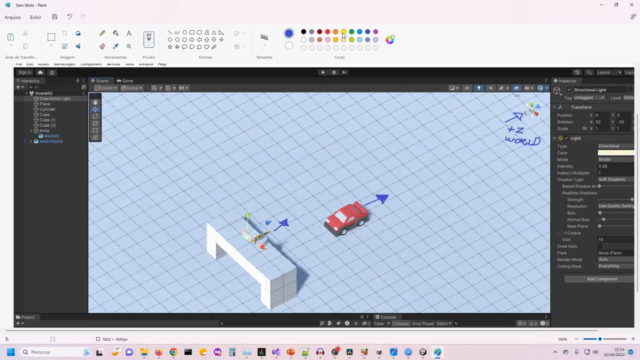Choose the Oval shape
640x360 pixels.
pyautogui.click(x=184, y=32)
